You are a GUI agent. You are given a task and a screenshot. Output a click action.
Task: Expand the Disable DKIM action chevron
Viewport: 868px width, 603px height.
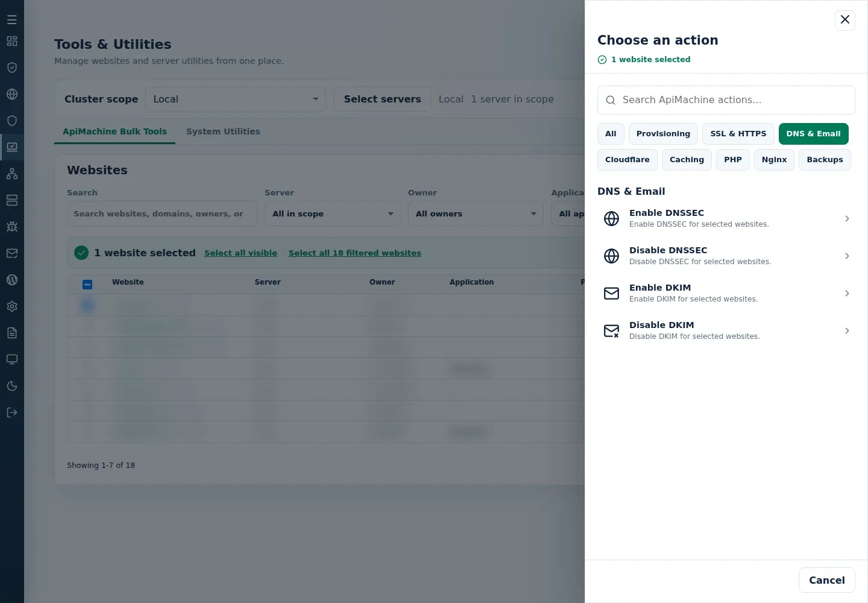point(847,330)
